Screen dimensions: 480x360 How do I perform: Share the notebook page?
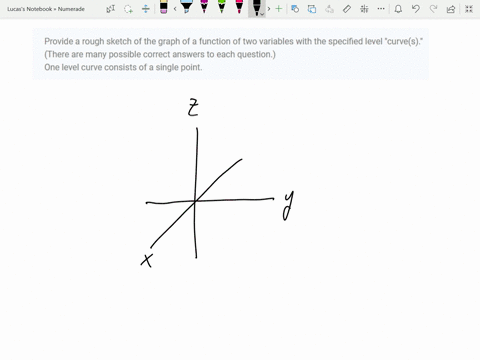pyautogui.click(x=451, y=9)
